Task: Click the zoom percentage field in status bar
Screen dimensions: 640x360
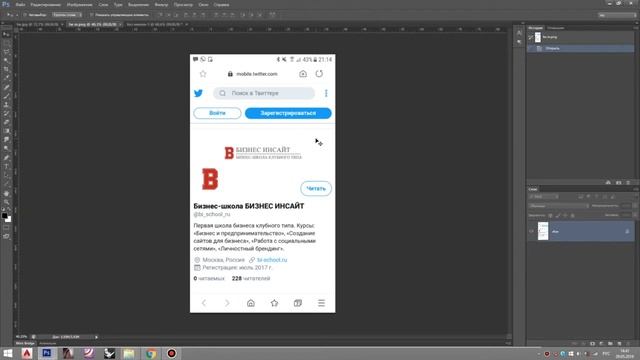Action: 22,337
